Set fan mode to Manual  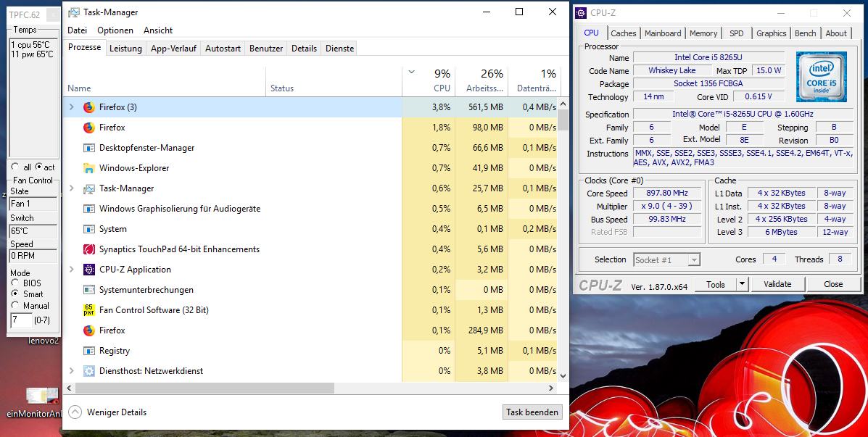(x=15, y=305)
